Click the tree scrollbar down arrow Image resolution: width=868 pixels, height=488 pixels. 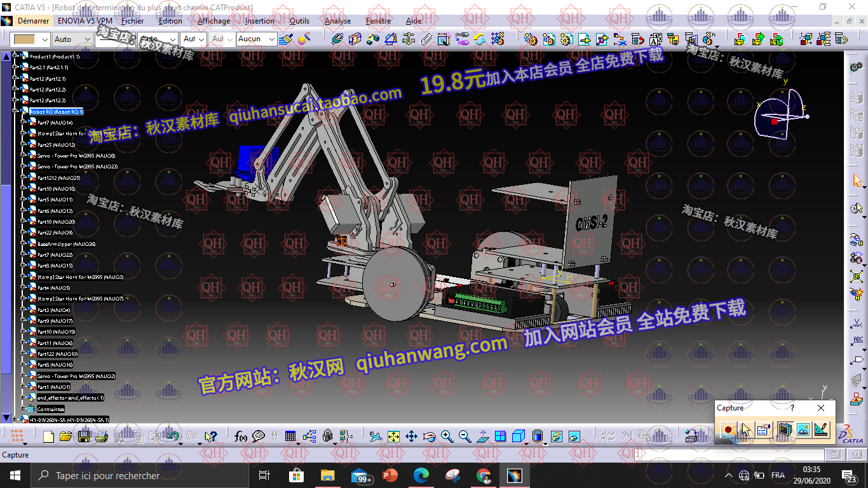point(6,417)
